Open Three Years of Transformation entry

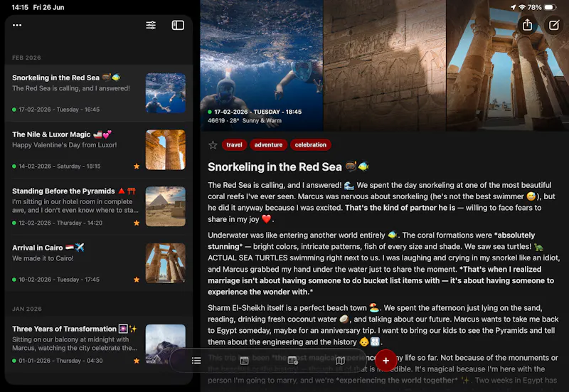(x=99, y=344)
